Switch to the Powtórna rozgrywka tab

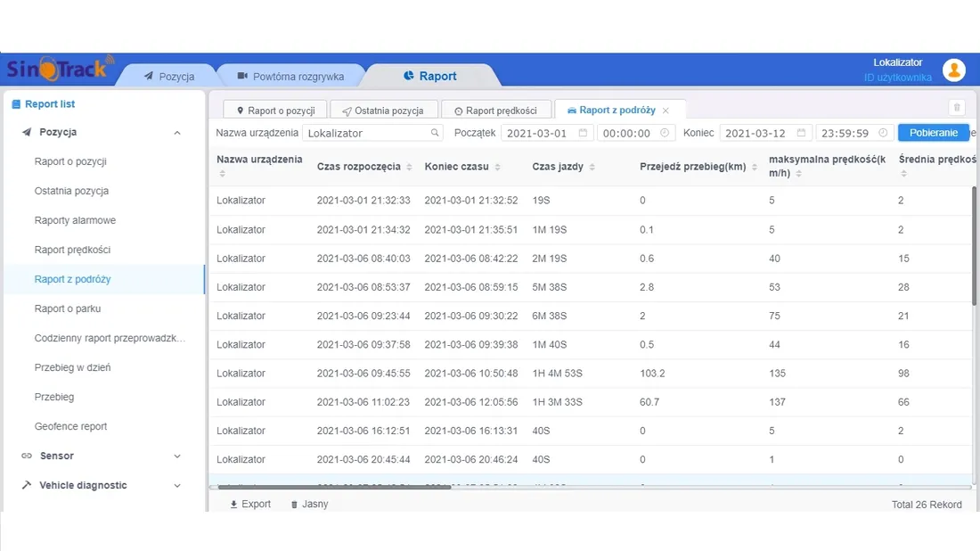(x=290, y=77)
